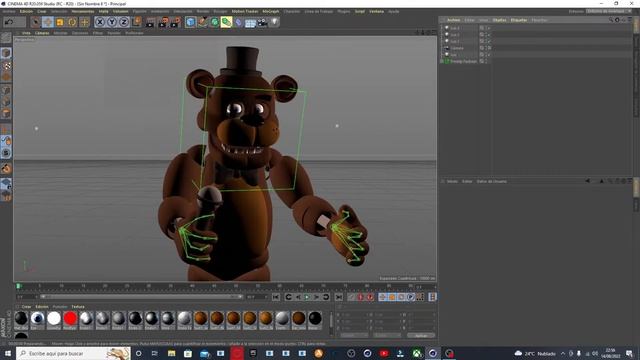Open the Cámaras menu in viewport
Viewport: 640px width, 360px height.
click(42, 33)
